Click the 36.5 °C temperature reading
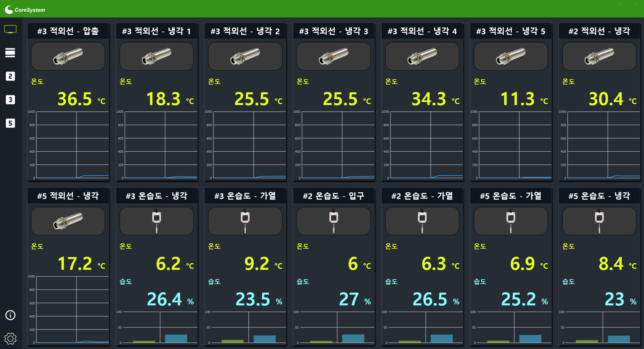644x349 pixels. point(81,99)
